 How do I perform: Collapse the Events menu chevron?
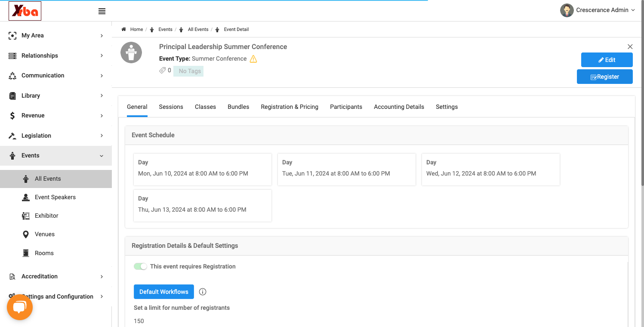click(x=102, y=156)
